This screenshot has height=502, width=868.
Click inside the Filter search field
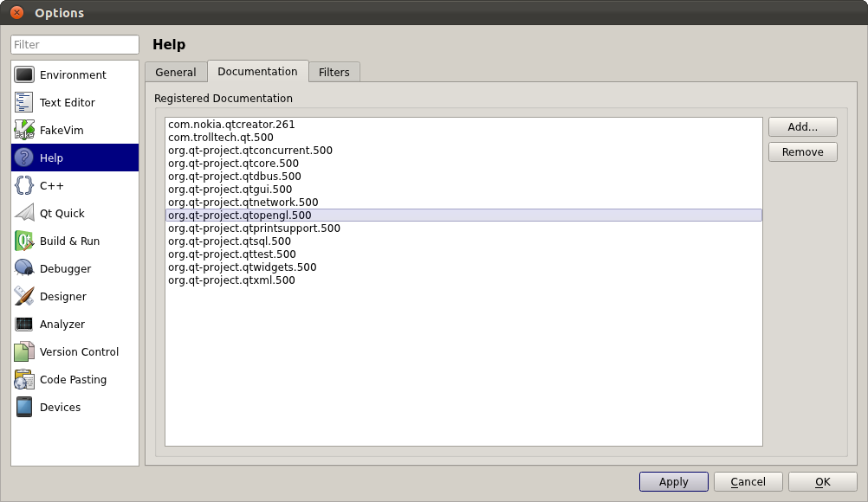[x=74, y=45]
